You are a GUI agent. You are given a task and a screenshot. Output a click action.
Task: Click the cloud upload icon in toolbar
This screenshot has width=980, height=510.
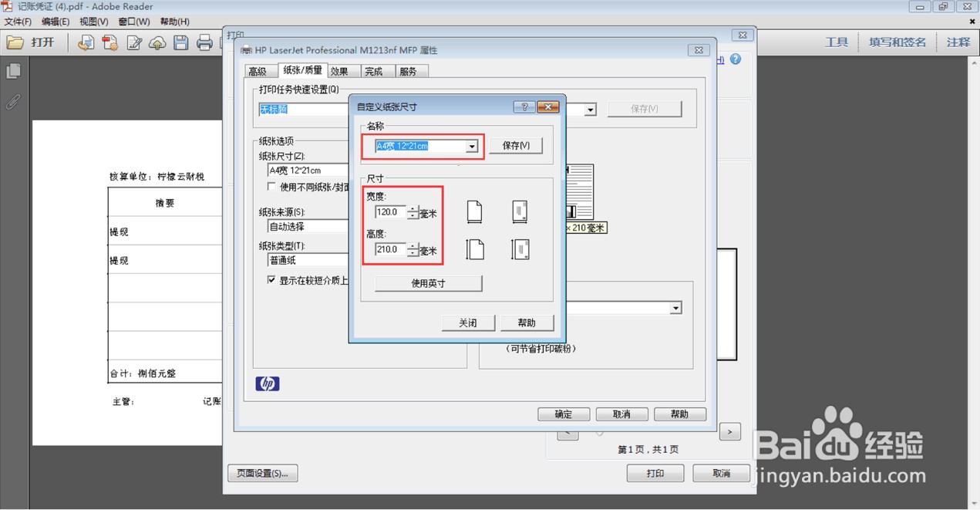tap(157, 42)
